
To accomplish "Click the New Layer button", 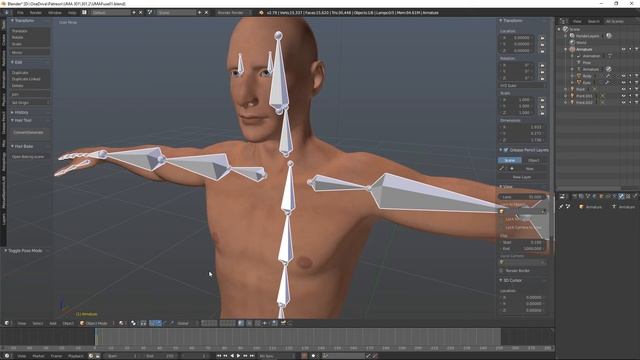I will click(522, 177).
